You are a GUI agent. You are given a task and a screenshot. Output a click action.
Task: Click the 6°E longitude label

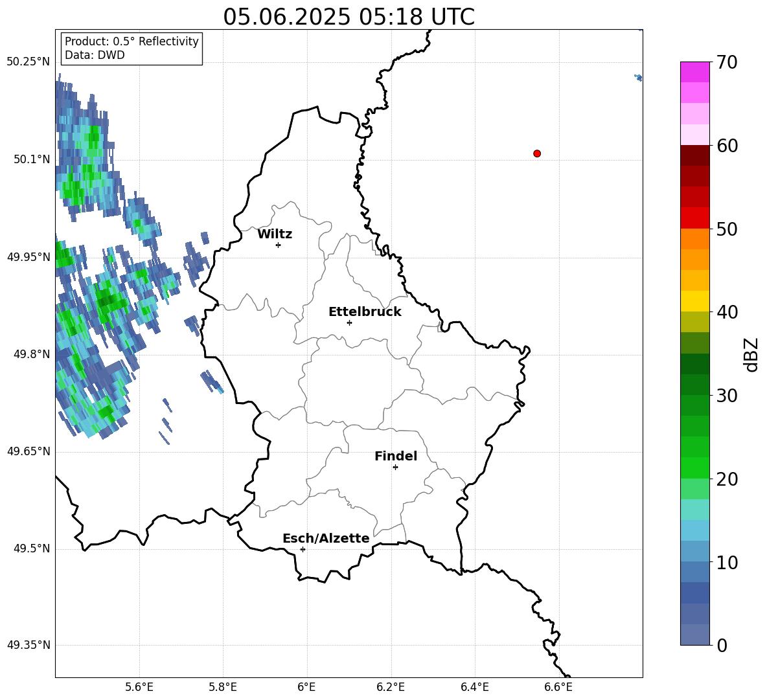[x=306, y=688]
